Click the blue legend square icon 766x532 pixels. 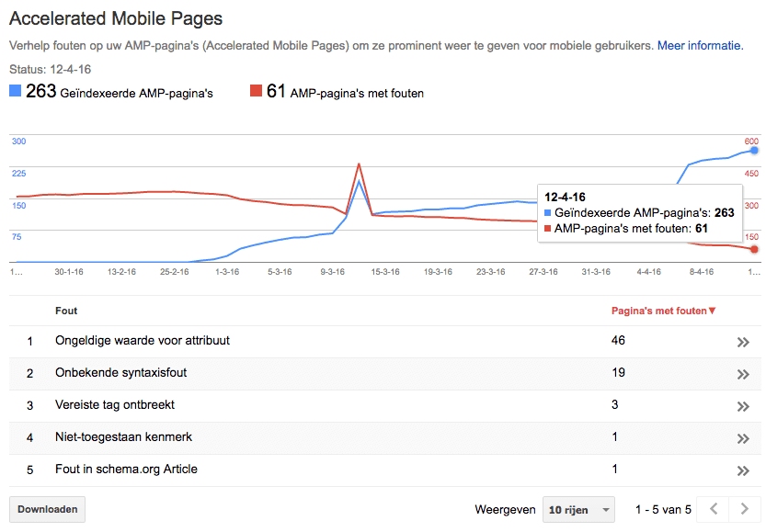click(15, 91)
